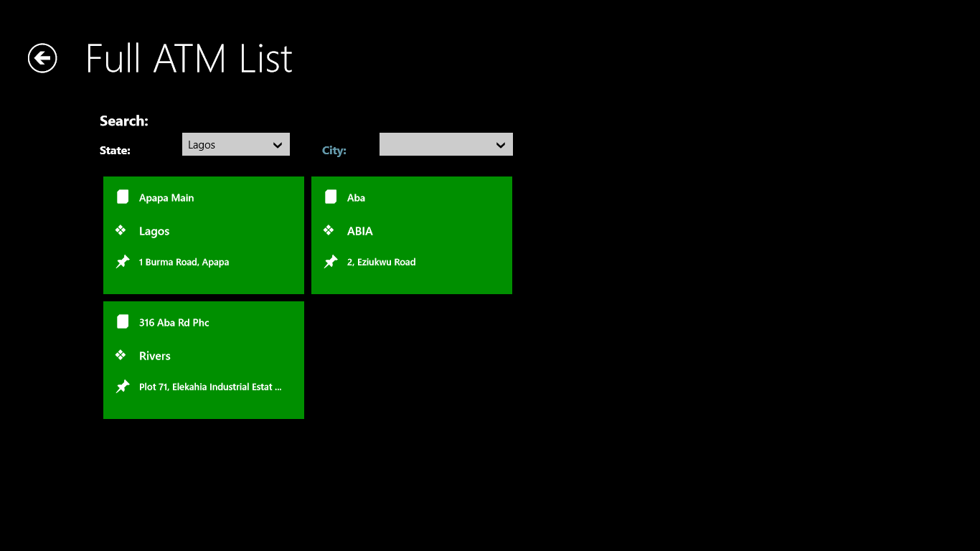Click the diamond icon beside ABIA

point(329,230)
